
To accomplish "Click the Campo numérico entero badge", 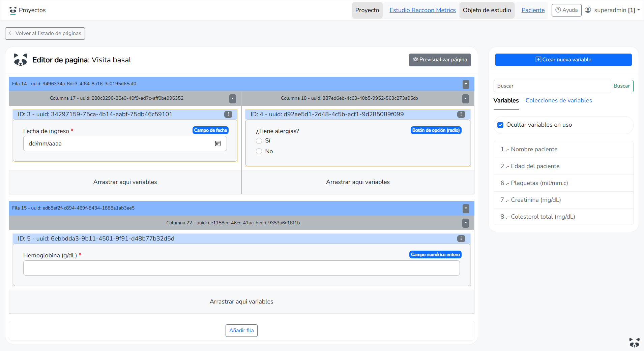I will click(435, 255).
